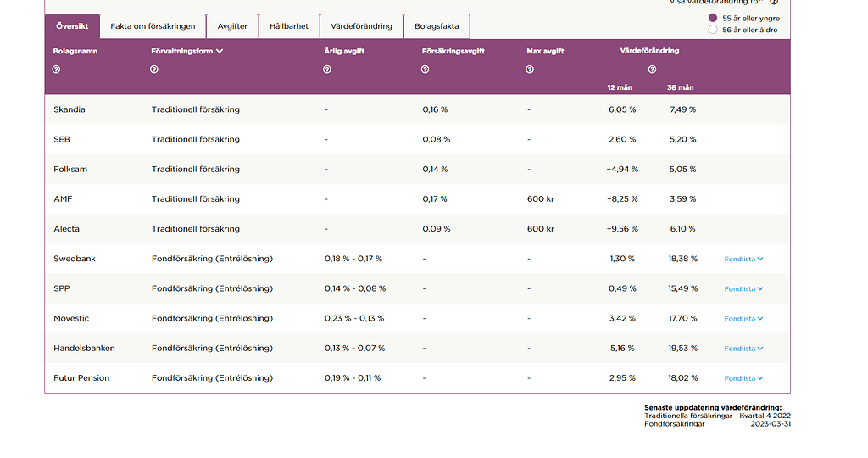Click the help icon under Årlig avgift

coord(327,70)
